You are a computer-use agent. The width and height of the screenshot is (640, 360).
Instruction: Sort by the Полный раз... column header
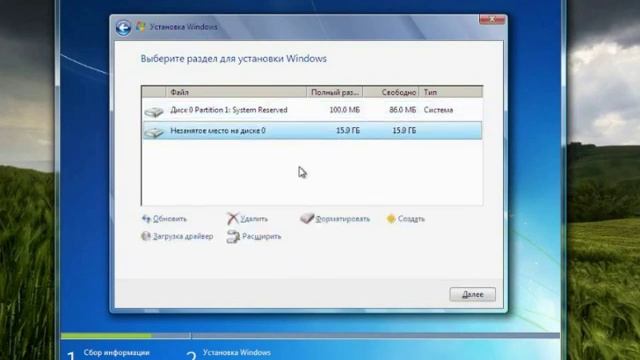point(335,92)
